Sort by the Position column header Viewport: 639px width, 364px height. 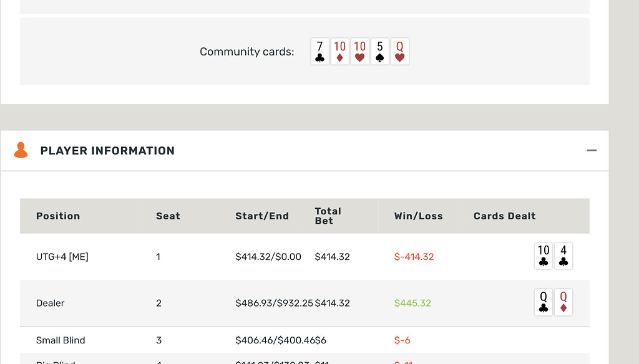58,216
